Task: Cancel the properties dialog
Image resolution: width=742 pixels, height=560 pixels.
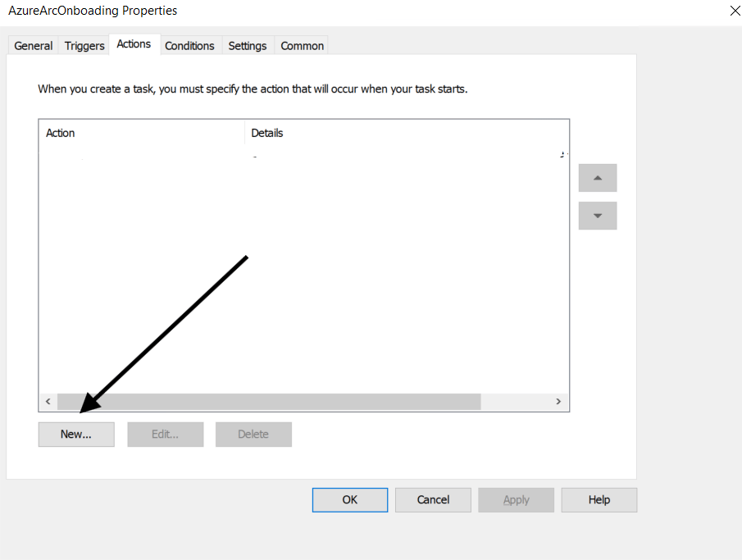Action: pyautogui.click(x=433, y=500)
